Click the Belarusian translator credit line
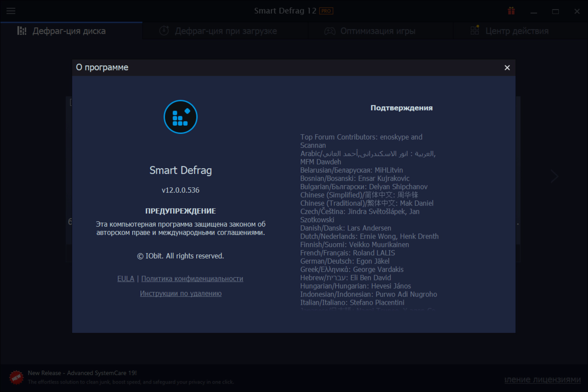The height and width of the screenshot is (392, 588). (x=352, y=170)
